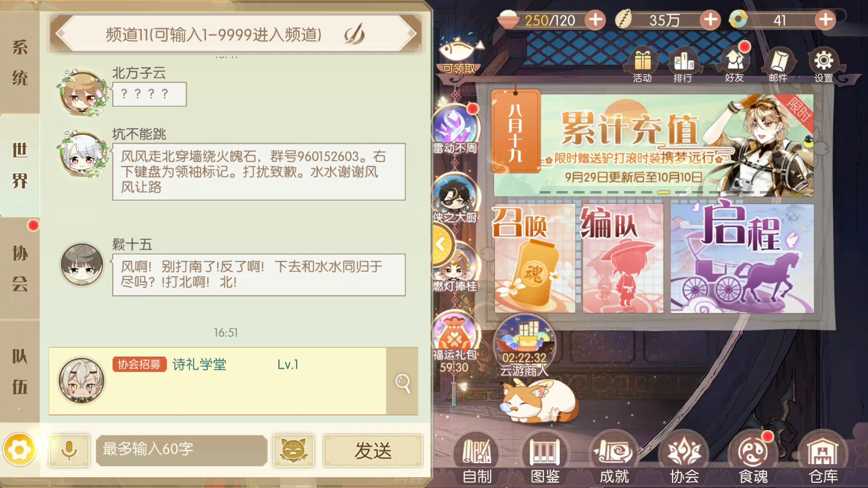This screenshot has width=868, height=488.
Task: Switch to the 协会 chat tab
Action: coord(20,268)
